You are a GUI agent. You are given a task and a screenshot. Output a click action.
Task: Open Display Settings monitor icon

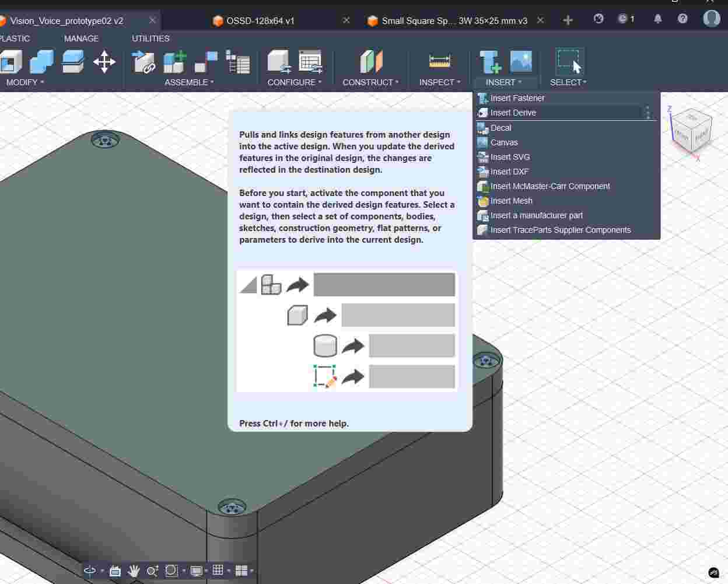click(x=197, y=571)
